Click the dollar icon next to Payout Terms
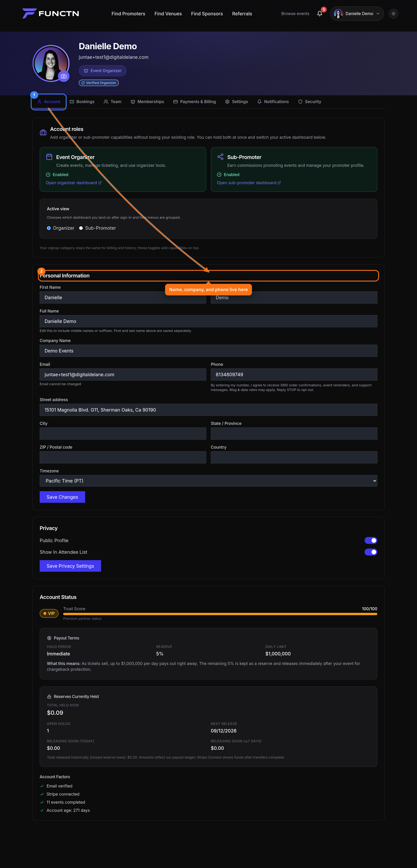Viewport: 417px width, 868px height. tap(49, 638)
